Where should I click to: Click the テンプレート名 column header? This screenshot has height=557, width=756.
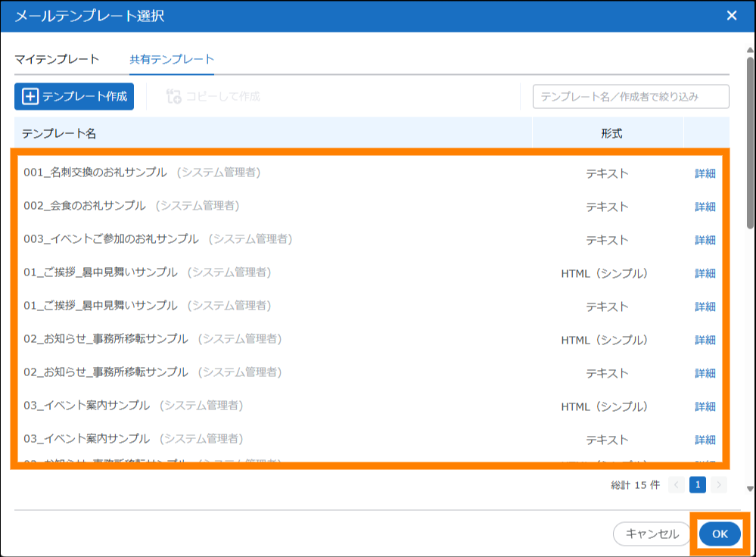(59, 133)
